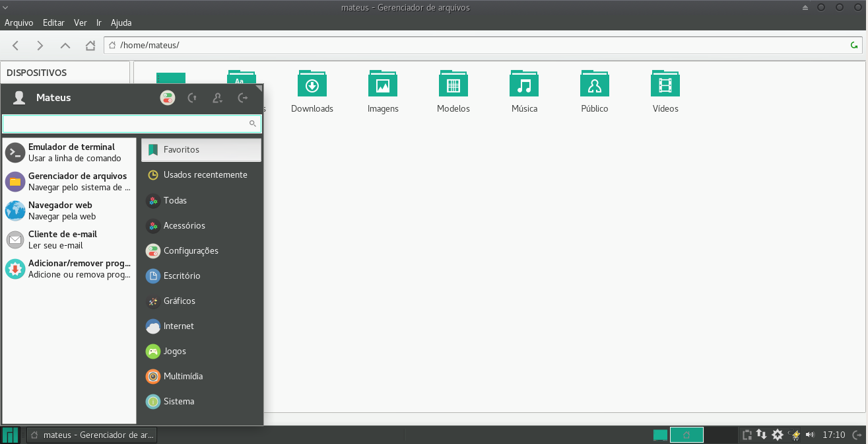This screenshot has height=444, width=868.
Task: Open the update notifier gear tray icon
Action: click(x=778, y=435)
